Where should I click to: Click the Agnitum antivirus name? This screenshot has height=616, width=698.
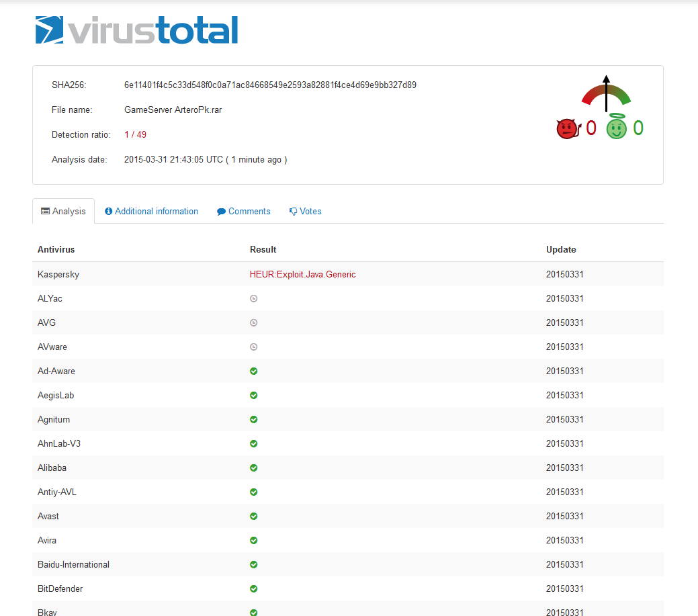point(54,420)
